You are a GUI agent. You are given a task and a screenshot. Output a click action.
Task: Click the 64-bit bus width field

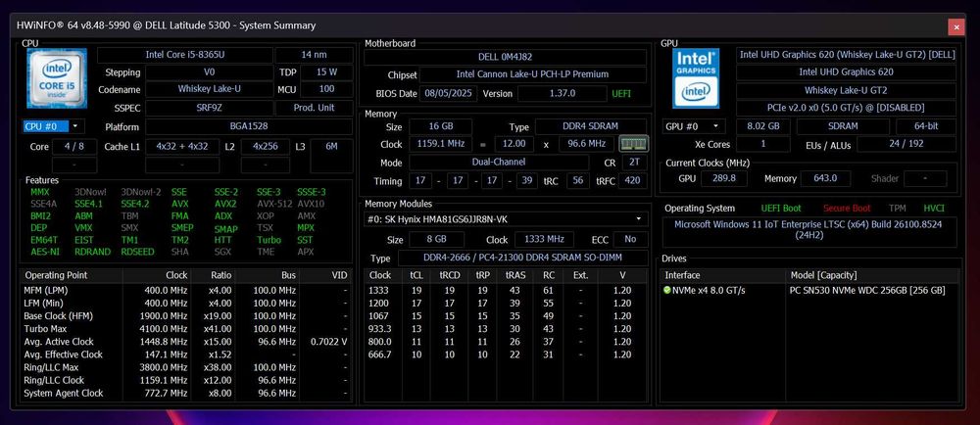[926, 126]
